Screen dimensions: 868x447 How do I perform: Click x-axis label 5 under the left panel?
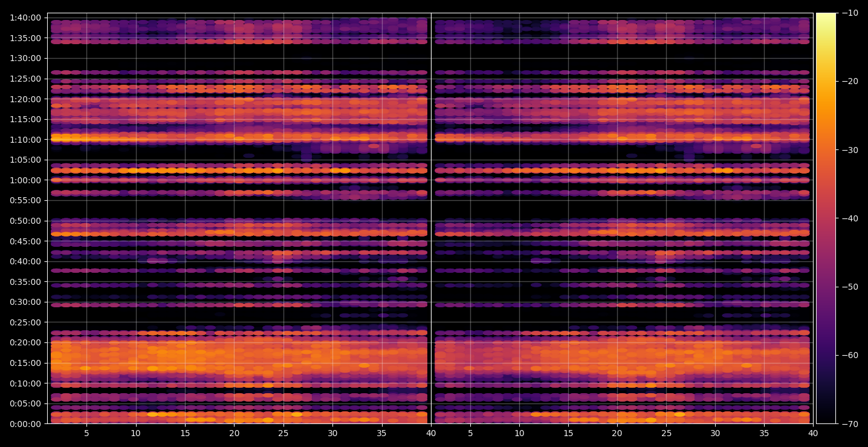(x=86, y=433)
